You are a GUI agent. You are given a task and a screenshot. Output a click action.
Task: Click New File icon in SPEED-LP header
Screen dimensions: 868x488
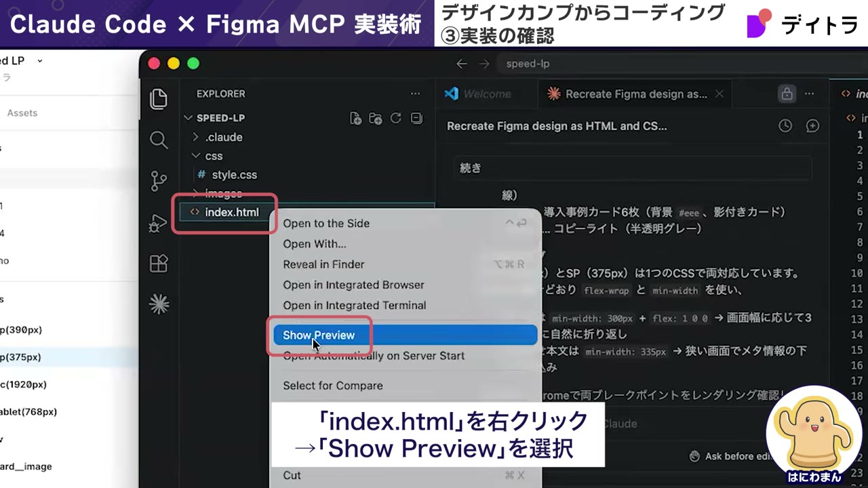pos(355,119)
